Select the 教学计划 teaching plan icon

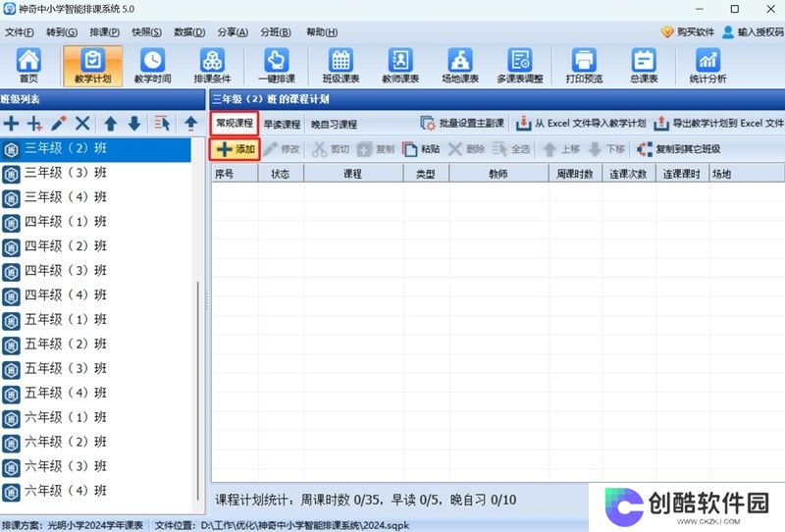click(x=92, y=66)
